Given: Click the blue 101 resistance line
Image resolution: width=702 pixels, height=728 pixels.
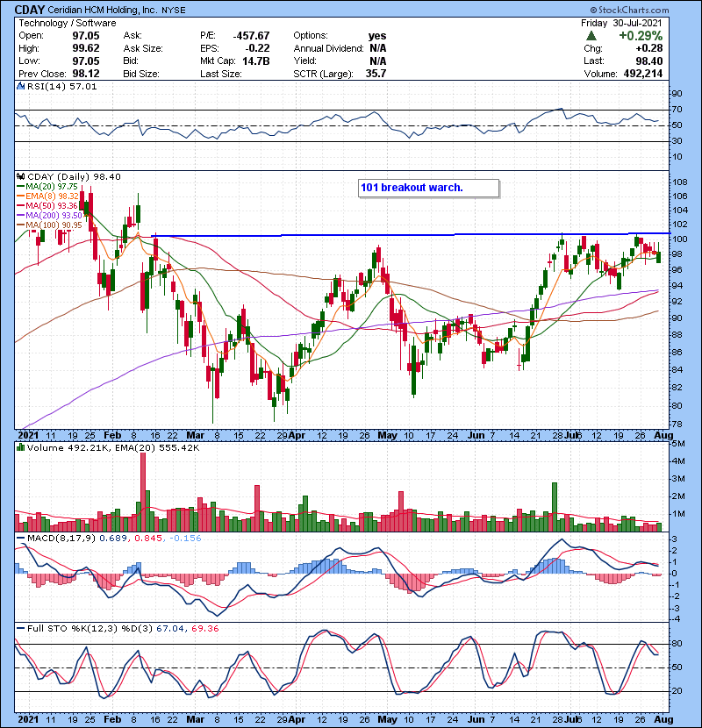Looking at the screenshot, I should tap(409, 235).
